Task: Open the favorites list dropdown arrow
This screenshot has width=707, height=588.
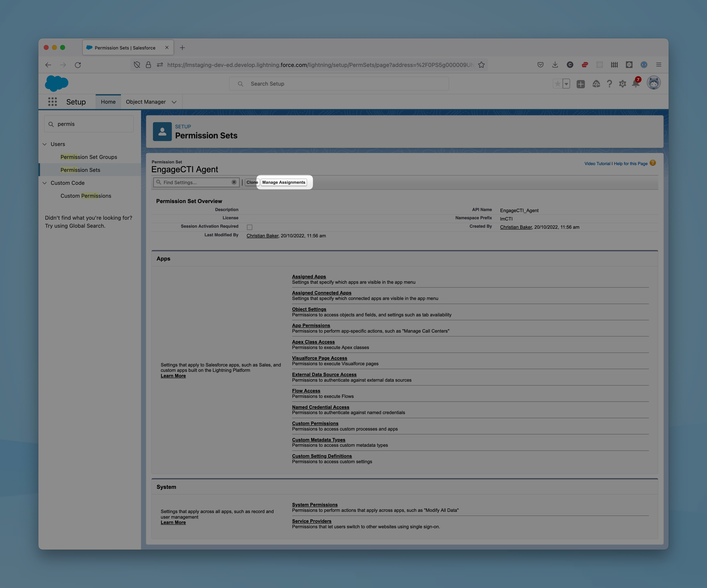Action: tap(566, 84)
